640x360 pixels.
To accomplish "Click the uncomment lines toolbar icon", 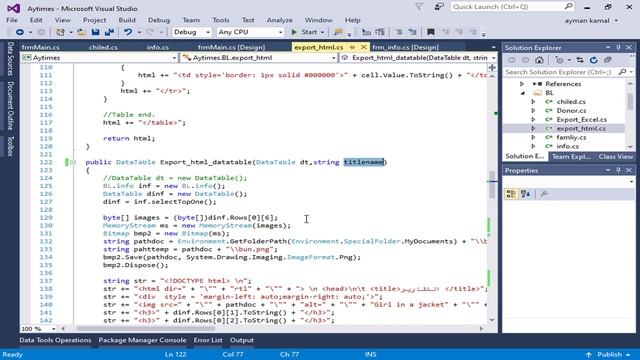I will click(413, 32).
